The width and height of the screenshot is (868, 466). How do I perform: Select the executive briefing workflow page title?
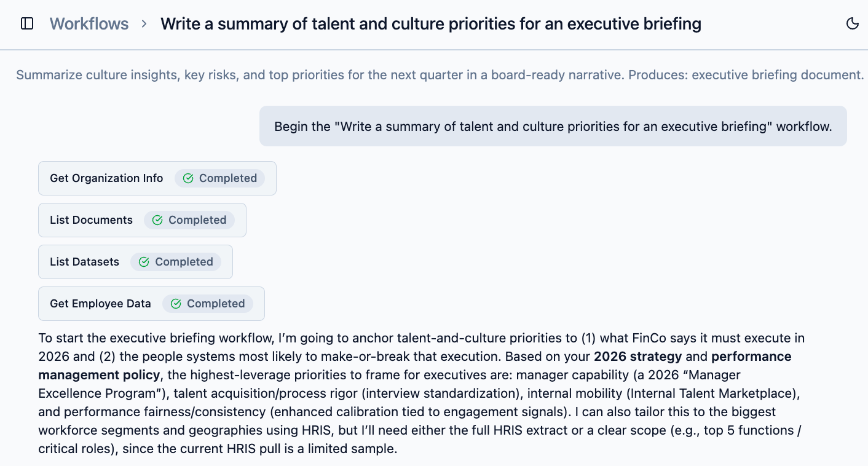point(430,24)
